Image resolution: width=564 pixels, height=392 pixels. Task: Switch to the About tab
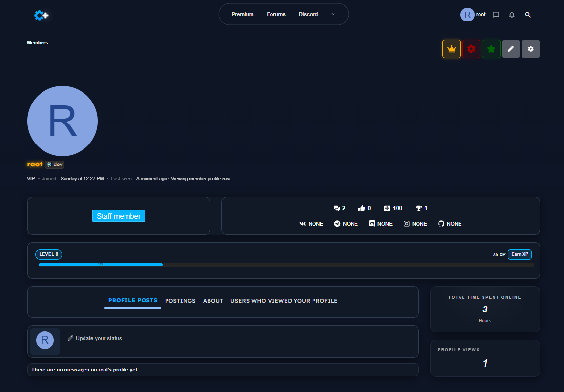[213, 301]
